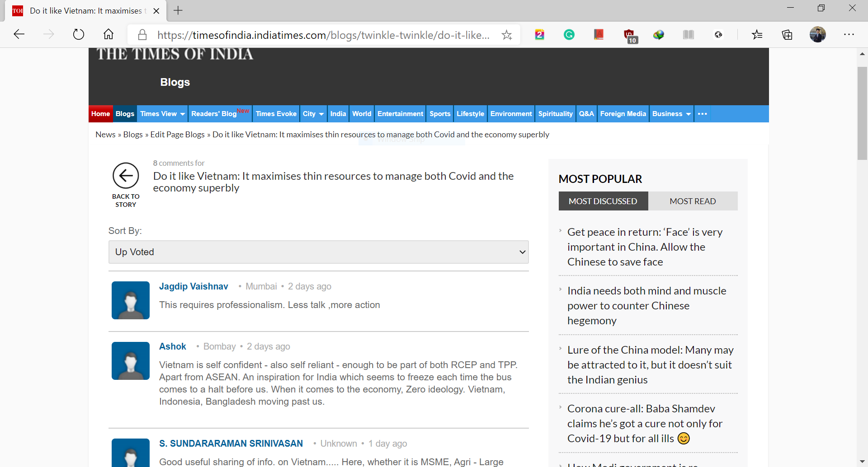Close the Times of India tab
Viewport: 868px width, 467px height.
[156, 11]
